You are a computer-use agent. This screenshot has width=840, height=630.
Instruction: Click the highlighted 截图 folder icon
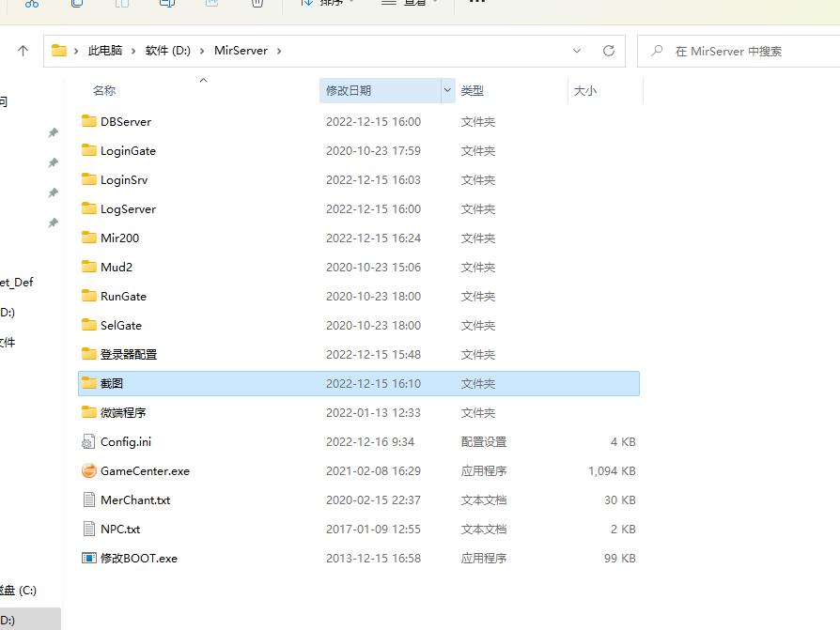89,383
